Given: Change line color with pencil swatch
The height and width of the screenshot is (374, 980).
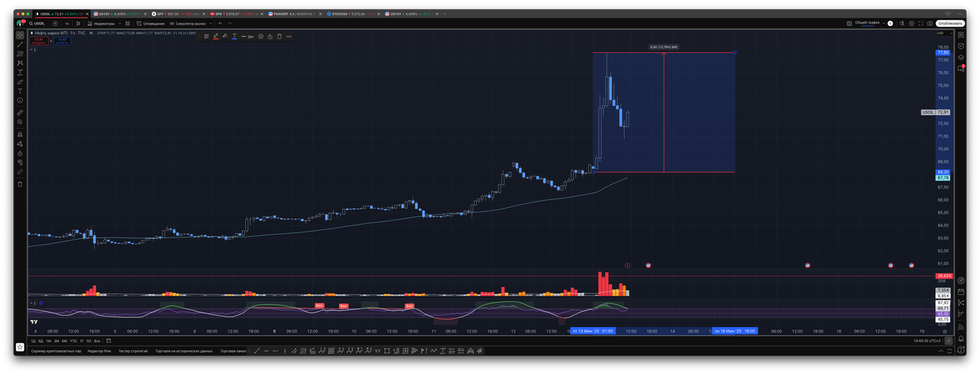Looking at the screenshot, I should coord(216,36).
